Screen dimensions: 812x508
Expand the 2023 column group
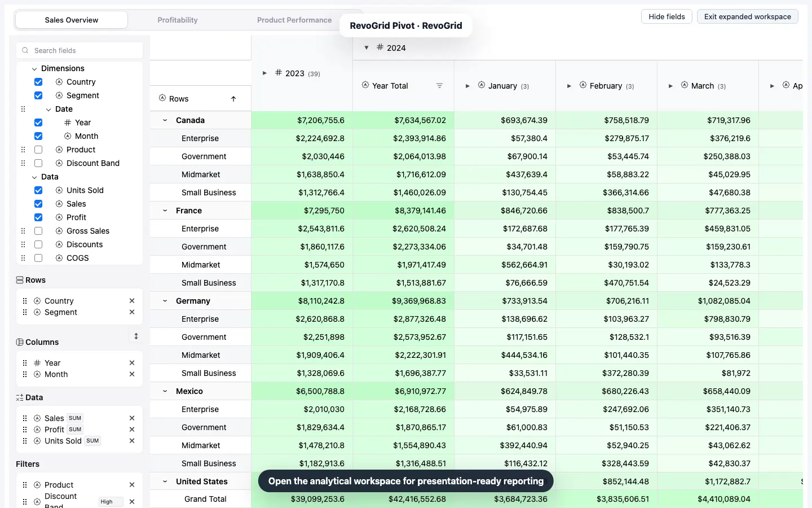(x=264, y=73)
